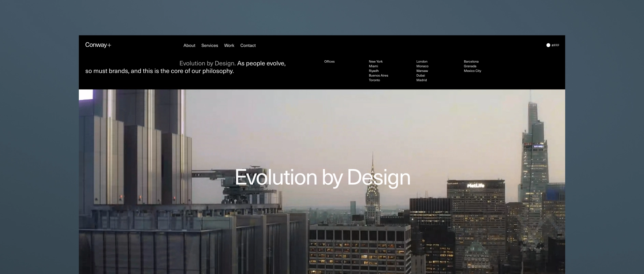Click the Mexico City office
644x274 pixels.
click(x=472, y=71)
